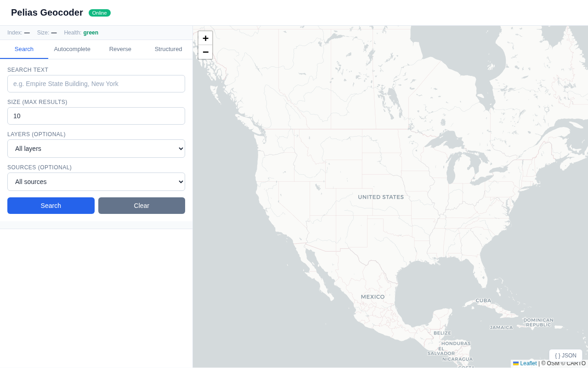
Task: Switch to the Autocomplete tab
Action: (72, 49)
